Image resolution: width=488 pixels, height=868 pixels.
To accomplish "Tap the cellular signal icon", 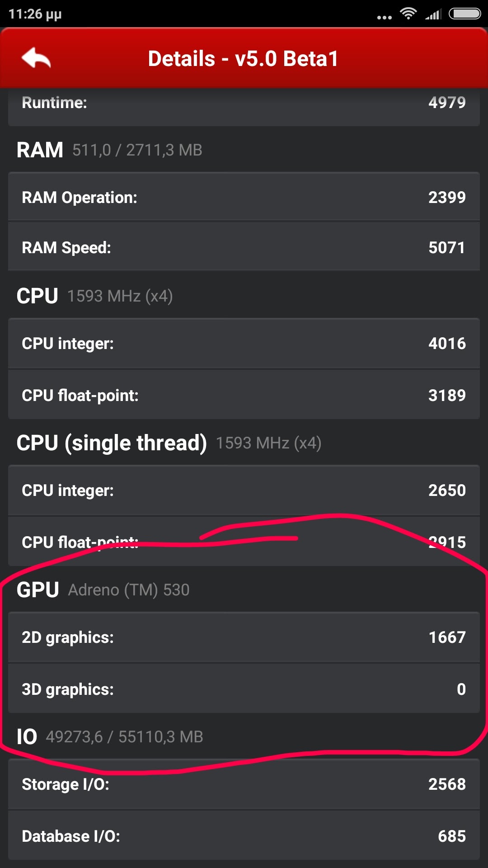I will [432, 14].
